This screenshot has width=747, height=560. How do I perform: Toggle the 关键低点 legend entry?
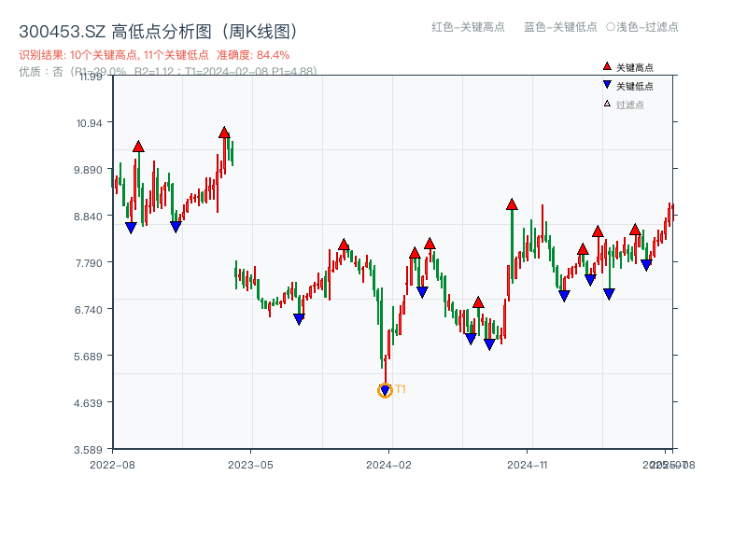pos(627,86)
